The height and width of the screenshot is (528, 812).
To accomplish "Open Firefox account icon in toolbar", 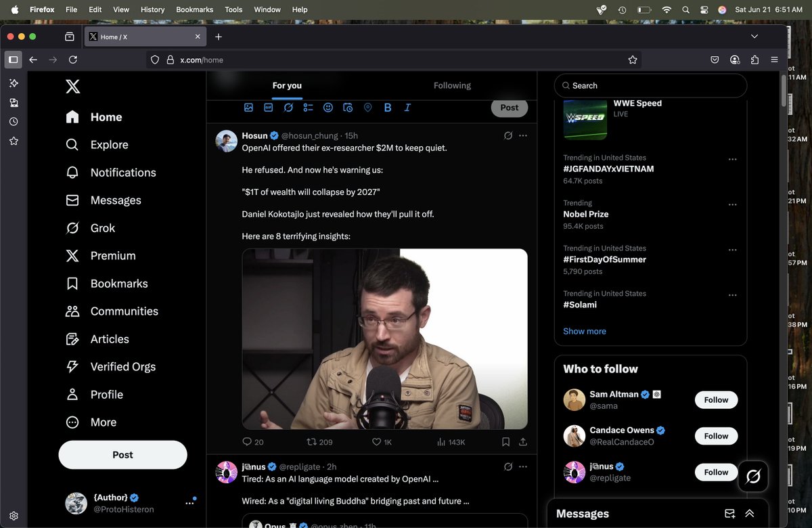I will click(735, 60).
